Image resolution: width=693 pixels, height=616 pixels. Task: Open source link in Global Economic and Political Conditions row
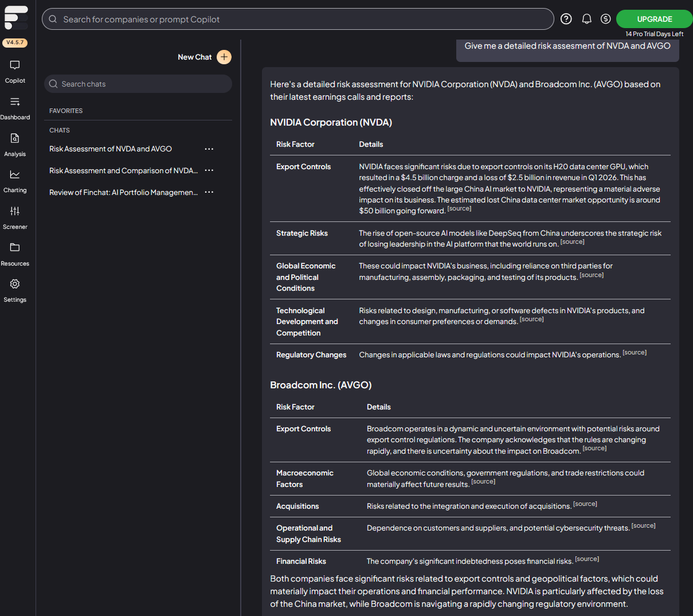pos(592,275)
